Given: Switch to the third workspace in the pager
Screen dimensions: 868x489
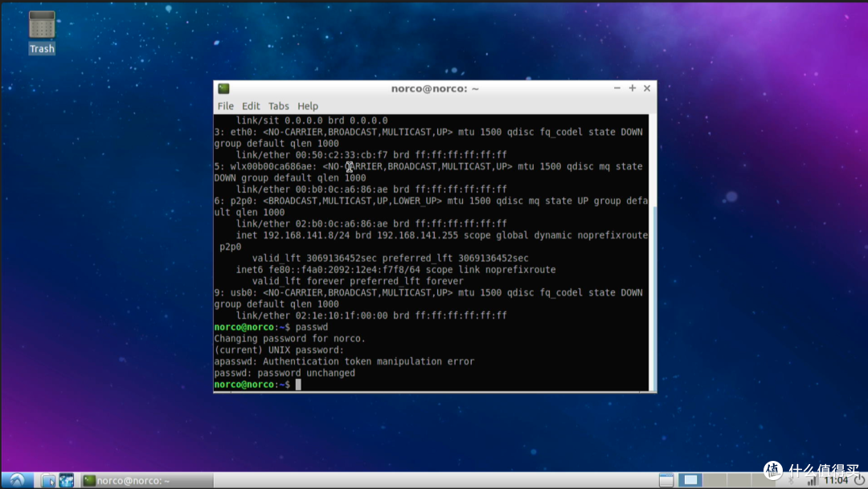Looking at the screenshot, I should 738,480.
